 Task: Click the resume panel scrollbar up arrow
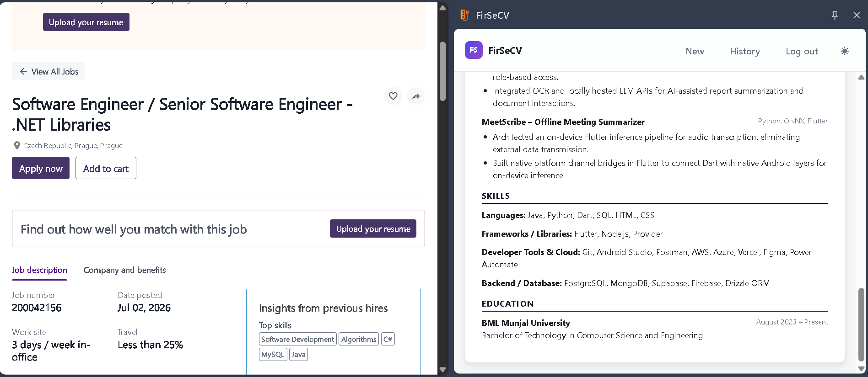(x=861, y=77)
